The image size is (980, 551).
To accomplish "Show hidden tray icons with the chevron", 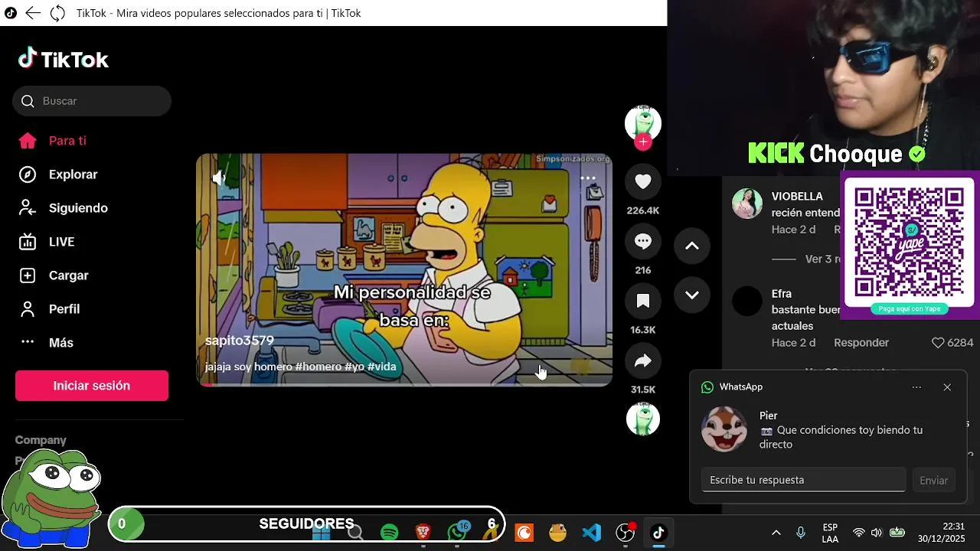I will coord(776,533).
